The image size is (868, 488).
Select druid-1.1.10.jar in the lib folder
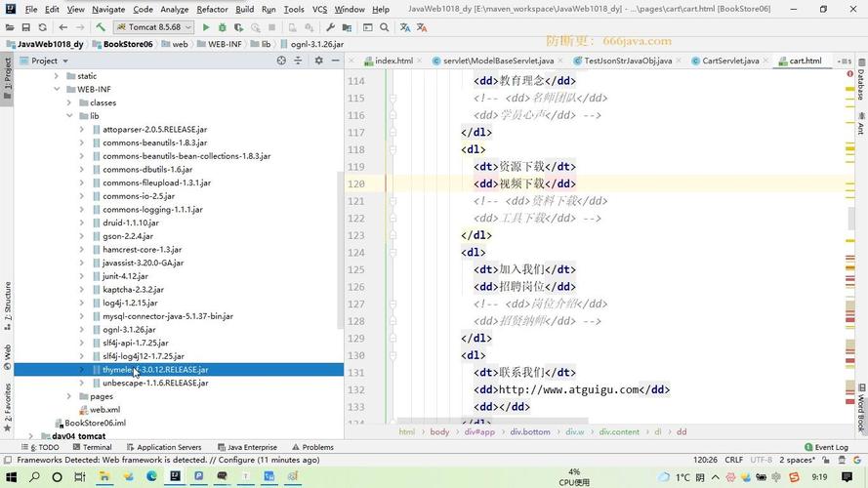click(130, 223)
